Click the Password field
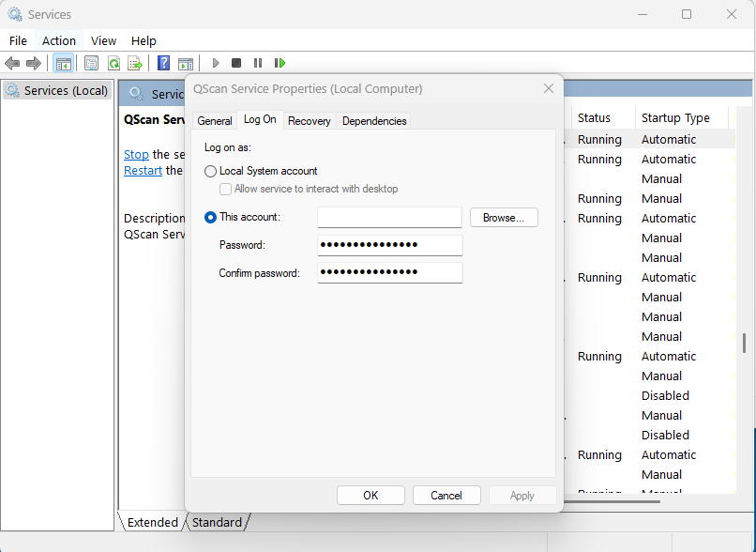The image size is (756, 552). point(390,245)
